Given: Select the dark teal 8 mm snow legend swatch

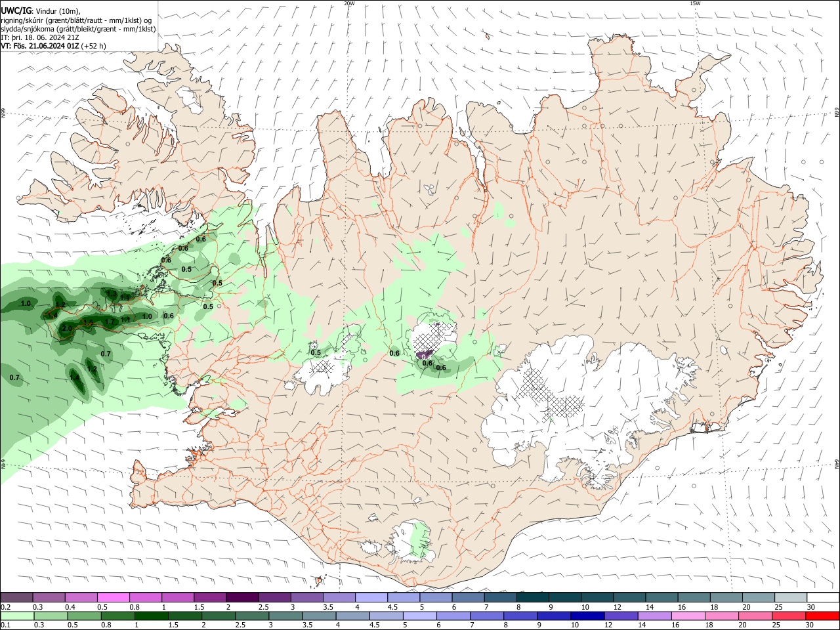Looking at the screenshot, I should pyautogui.click(x=532, y=597).
